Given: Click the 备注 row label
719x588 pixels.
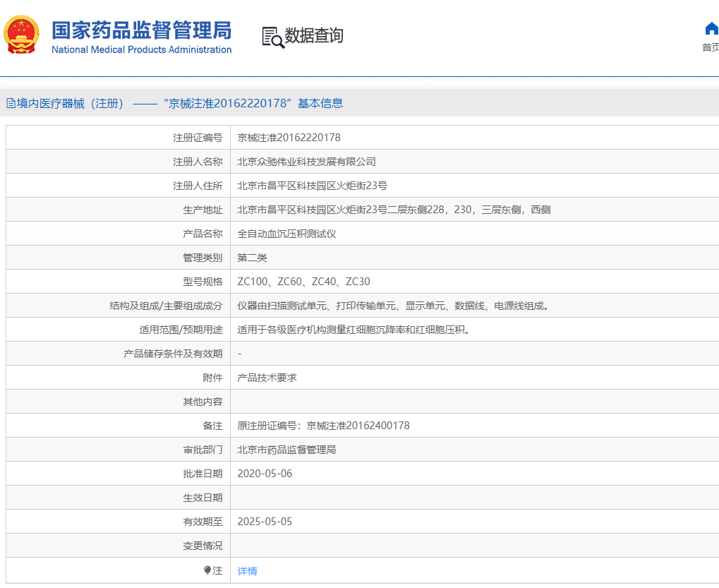Looking at the screenshot, I should click(x=213, y=426).
